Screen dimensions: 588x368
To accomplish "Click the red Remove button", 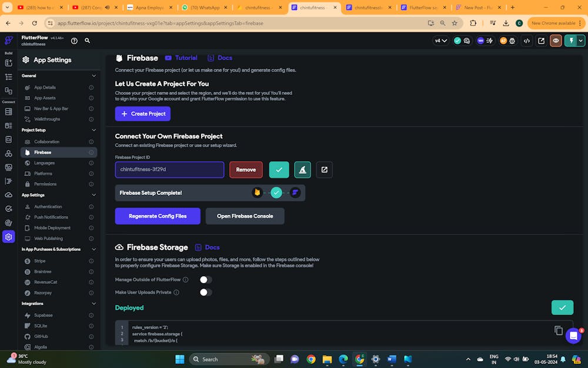I will [246, 170].
